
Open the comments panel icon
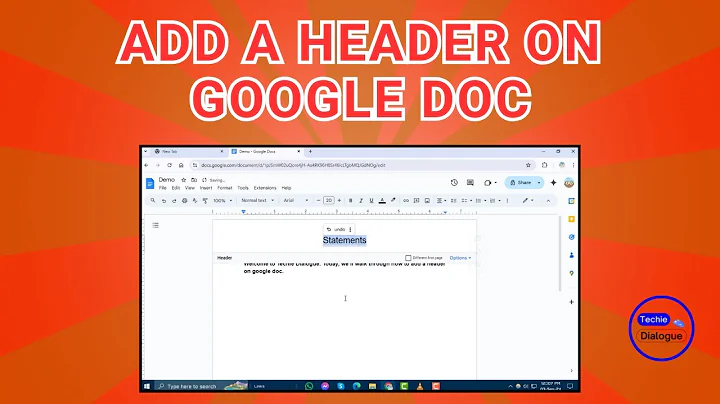click(x=470, y=183)
